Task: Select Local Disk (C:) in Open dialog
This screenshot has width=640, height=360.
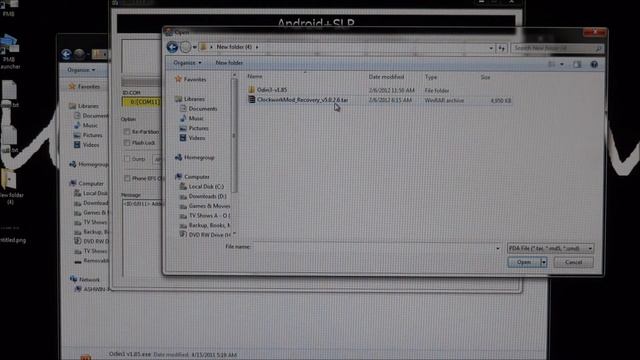Action: click(x=206, y=187)
